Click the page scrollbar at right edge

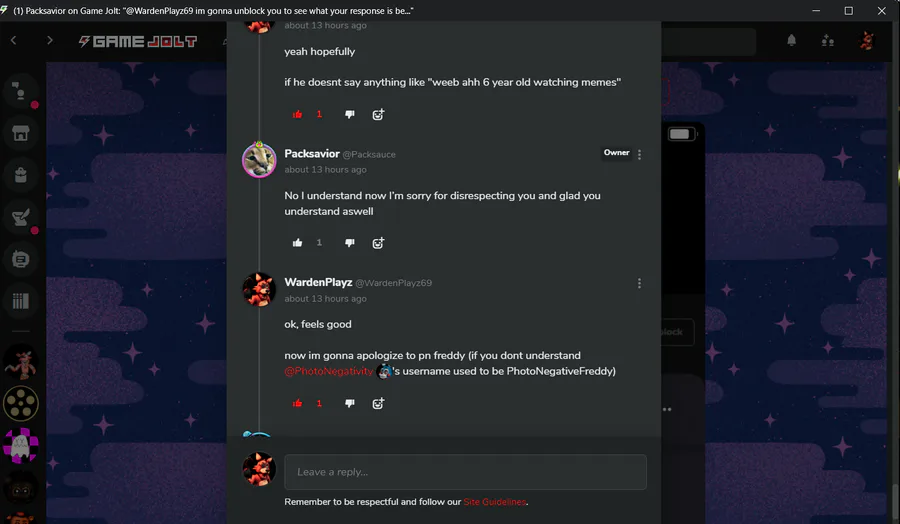click(x=895, y=503)
